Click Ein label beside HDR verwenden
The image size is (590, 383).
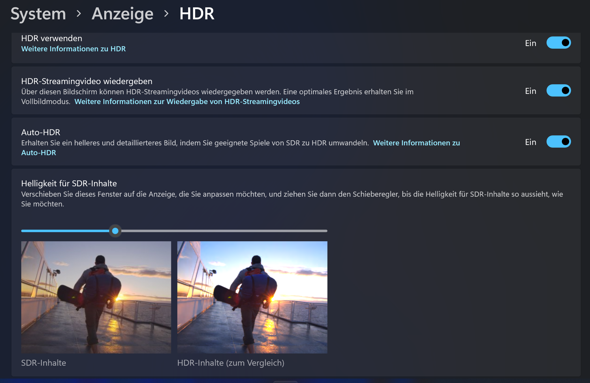coord(531,43)
